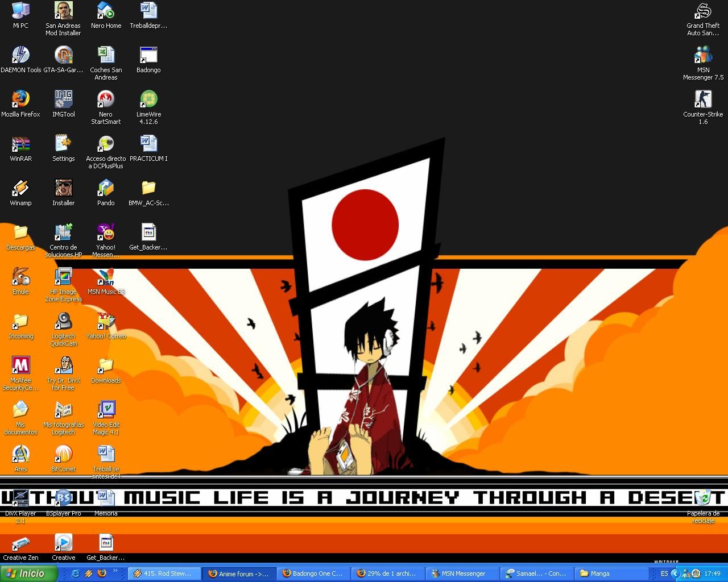The image size is (728, 582).
Task: Expand hidden system tray icons
Action: click(675, 573)
